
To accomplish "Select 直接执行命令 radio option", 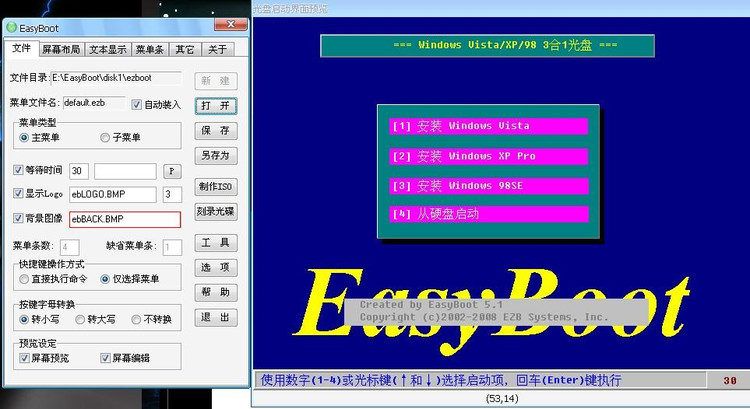I will [24, 279].
